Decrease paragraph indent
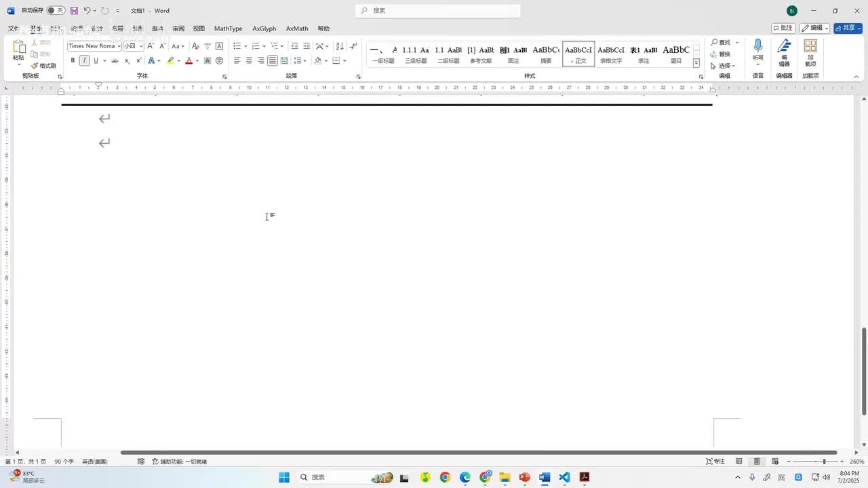Screen dimensions: 868x488 tap(294, 46)
